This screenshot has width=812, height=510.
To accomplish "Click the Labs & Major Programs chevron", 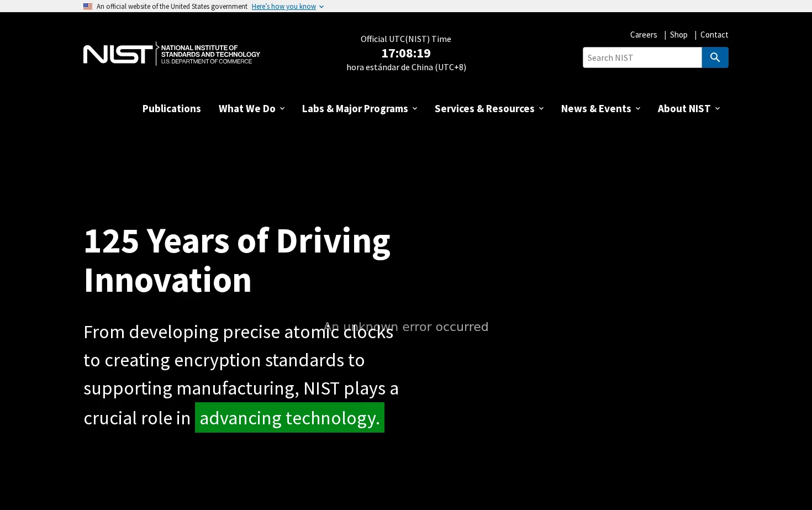I will coord(415,109).
